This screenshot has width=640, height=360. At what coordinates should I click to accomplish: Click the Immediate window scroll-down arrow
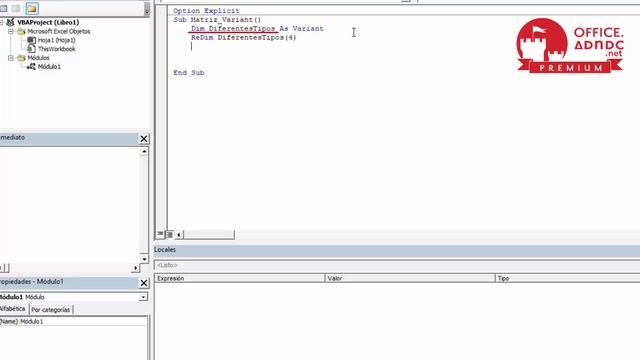tap(144, 259)
